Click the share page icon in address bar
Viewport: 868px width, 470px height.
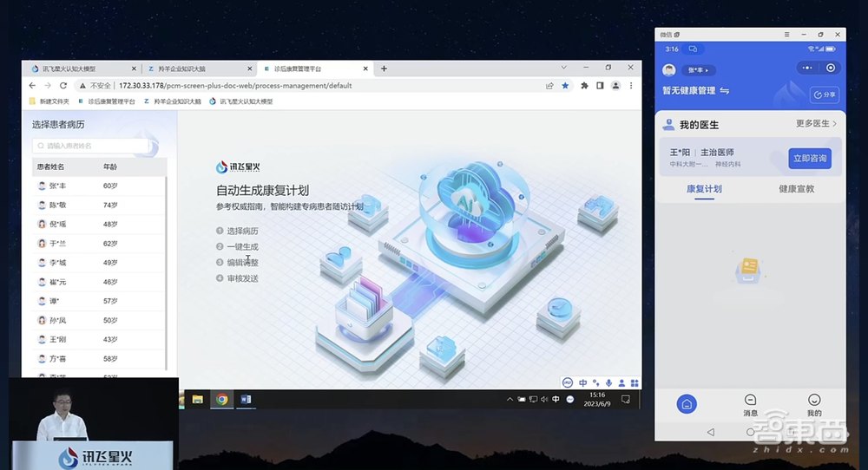tap(549, 86)
